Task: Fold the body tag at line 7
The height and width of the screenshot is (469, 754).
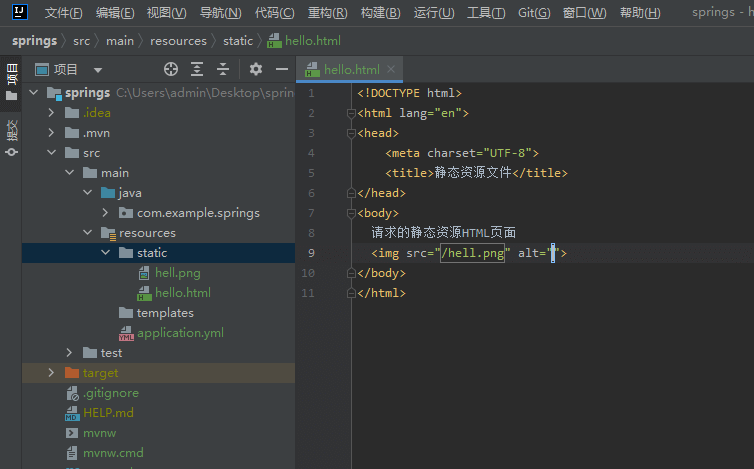Action: pos(351,213)
